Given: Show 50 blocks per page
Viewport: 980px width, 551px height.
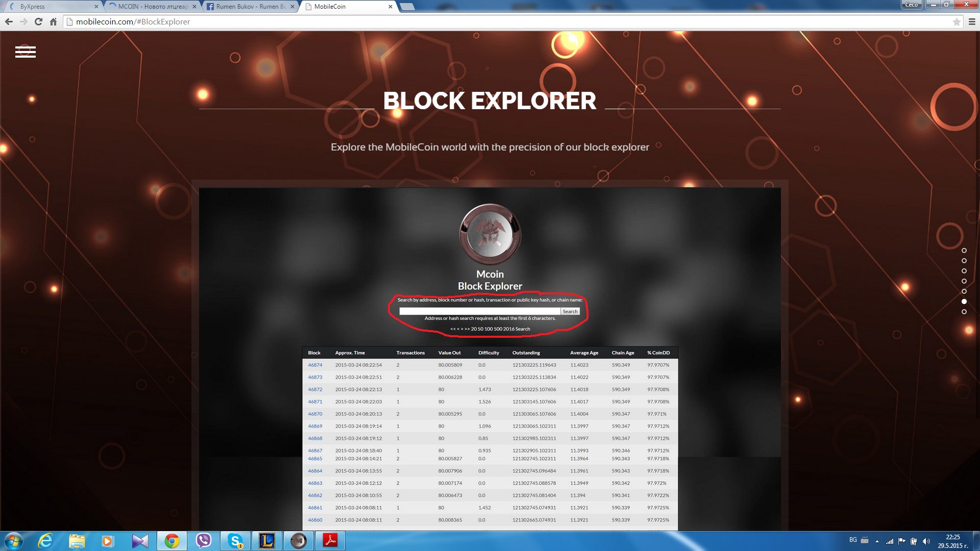Looking at the screenshot, I should click(480, 329).
